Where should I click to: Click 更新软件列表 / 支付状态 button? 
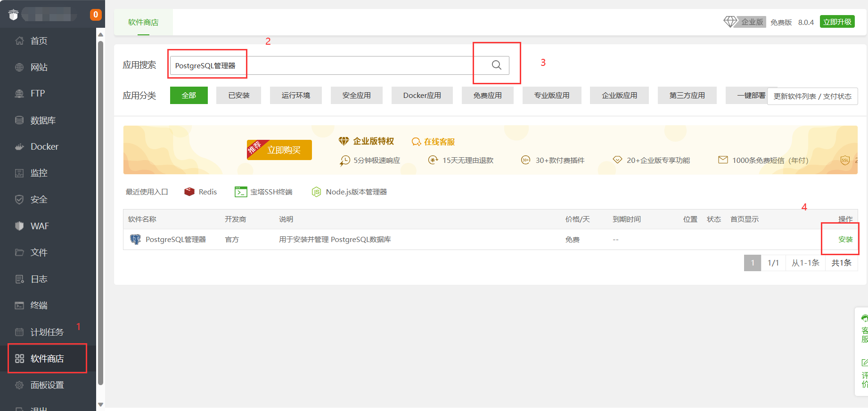[x=812, y=97]
